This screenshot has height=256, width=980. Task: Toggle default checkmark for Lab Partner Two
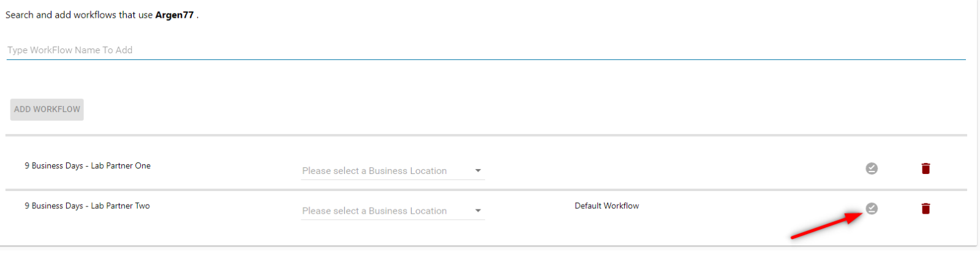point(872,209)
